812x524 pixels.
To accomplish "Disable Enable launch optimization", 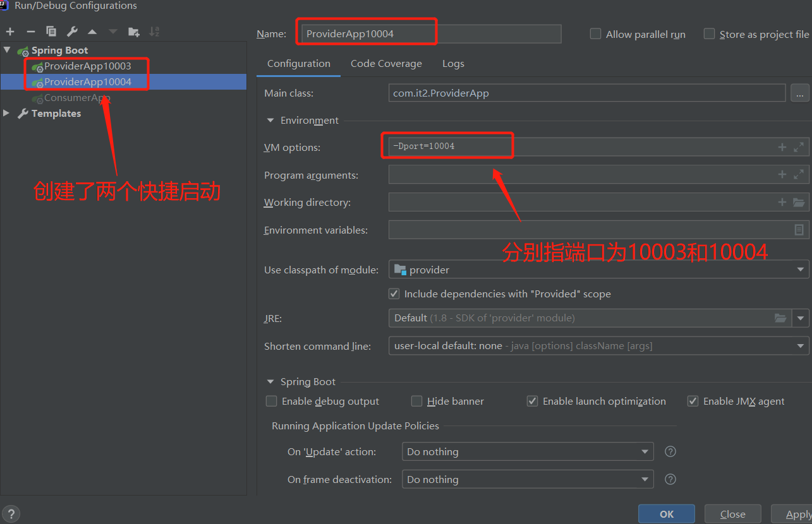I will click(x=532, y=401).
